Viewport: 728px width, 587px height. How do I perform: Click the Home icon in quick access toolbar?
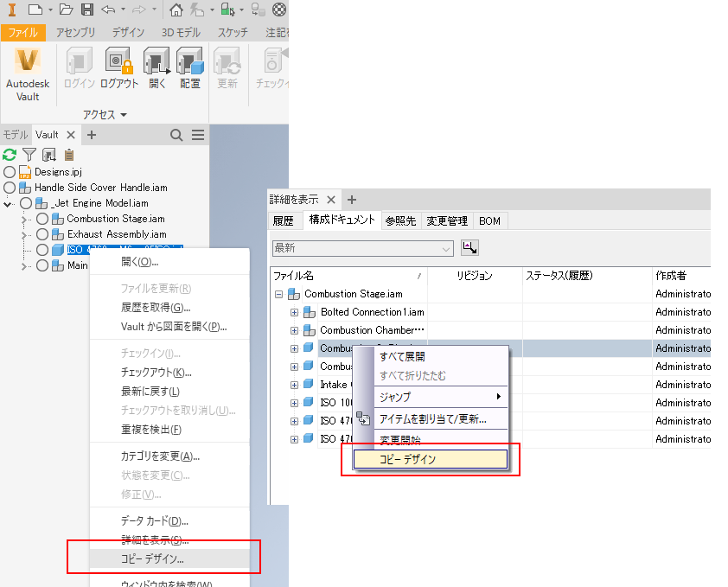click(176, 10)
